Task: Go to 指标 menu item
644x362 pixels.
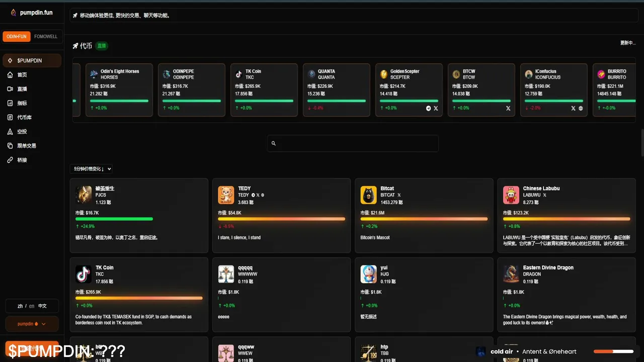Action: (32, 103)
